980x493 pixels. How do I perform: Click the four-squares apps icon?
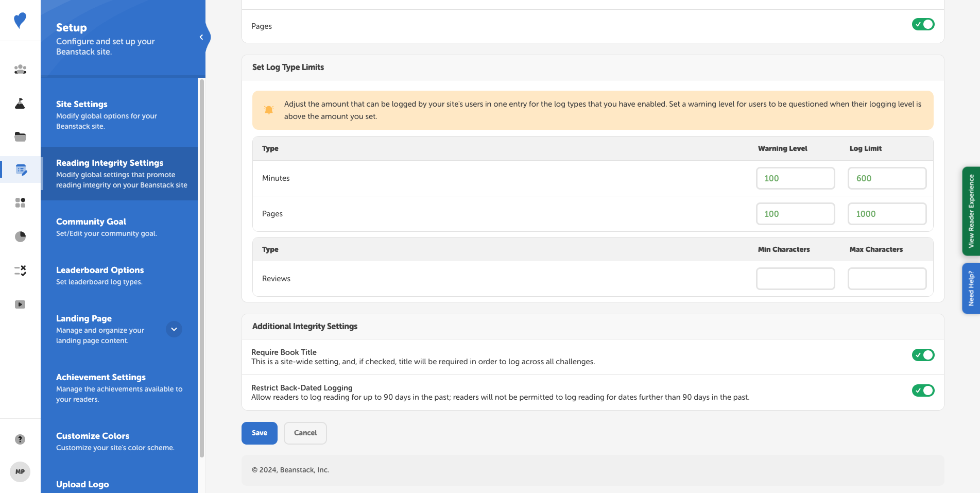20,202
